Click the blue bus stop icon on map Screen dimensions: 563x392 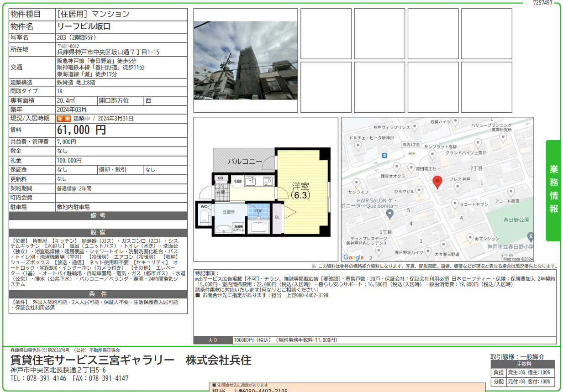click(x=385, y=155)
